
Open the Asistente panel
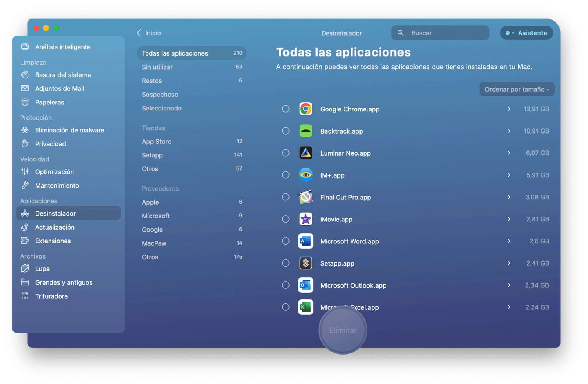point(526,33)
